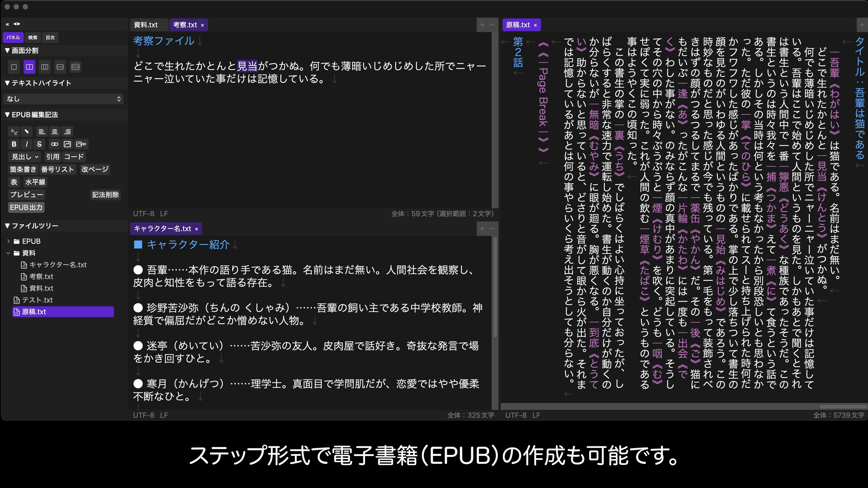
Task: Click the emphasis marker pen icon
Action: [x=27, y=132]
